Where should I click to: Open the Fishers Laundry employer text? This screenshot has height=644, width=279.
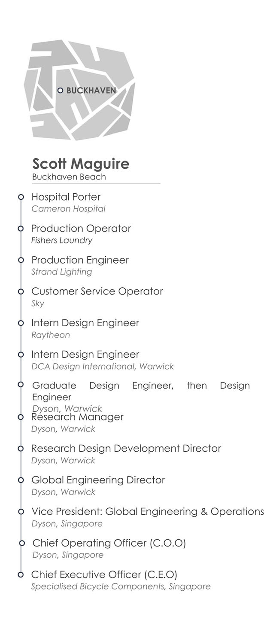pyautogui.click(x=62, y=240)
